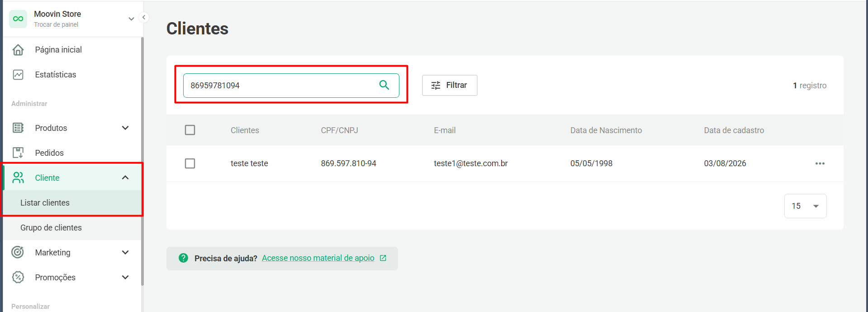Viewport: 868px width, 312px height.
Task: Open the Acesse nosso material de apoio link
Action: 318,258
